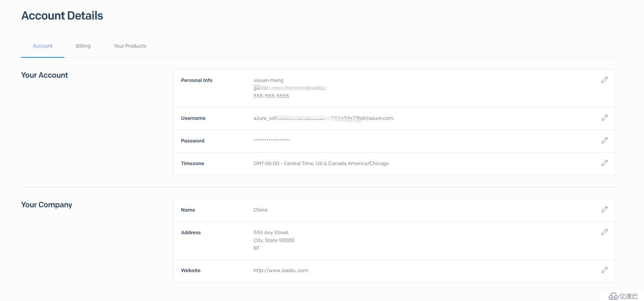Edit Website with its pencil icon
The image size is (644, 301).
[605, 270]
